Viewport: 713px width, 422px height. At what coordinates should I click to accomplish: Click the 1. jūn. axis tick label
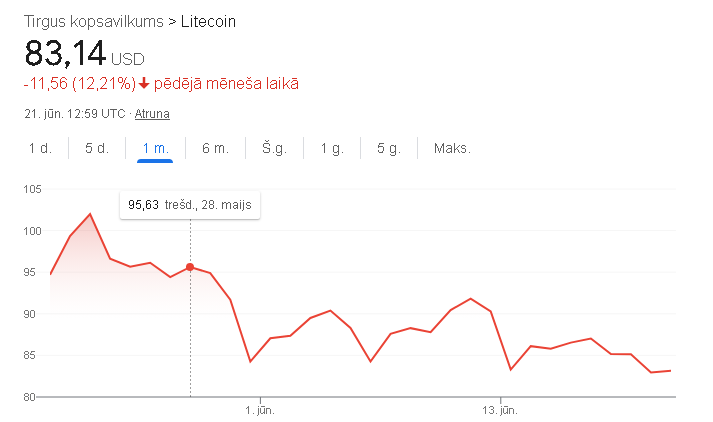pyautogui.click(x=260, y=410)
